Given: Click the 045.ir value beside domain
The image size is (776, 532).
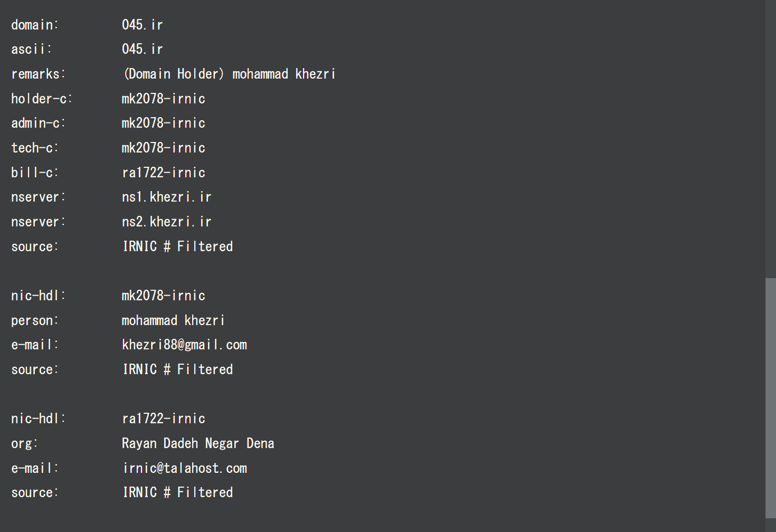Looking at the screenshot, I should pyautogui.click(x=142, y=25).
